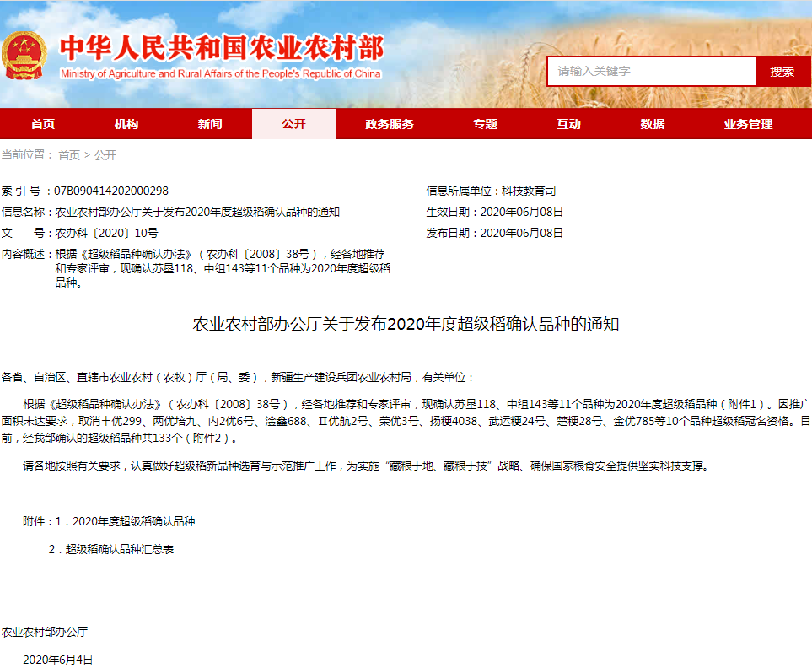Click the English ministry name subtitle
The height and width of the screenshot is (668, 812).
click(x=221, y=74)
